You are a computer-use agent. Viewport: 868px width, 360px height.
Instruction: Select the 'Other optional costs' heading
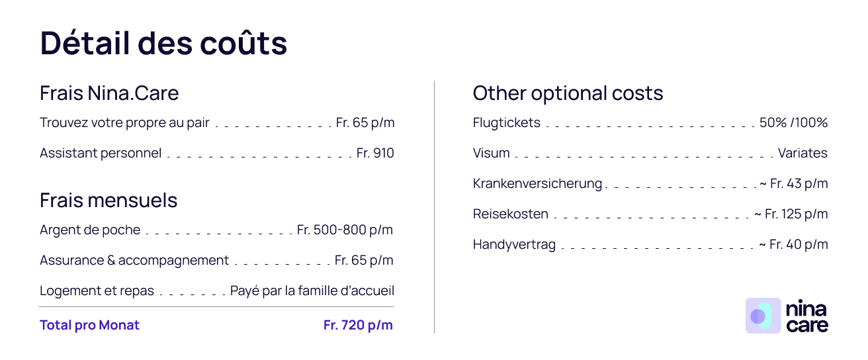tap(568, 93)
